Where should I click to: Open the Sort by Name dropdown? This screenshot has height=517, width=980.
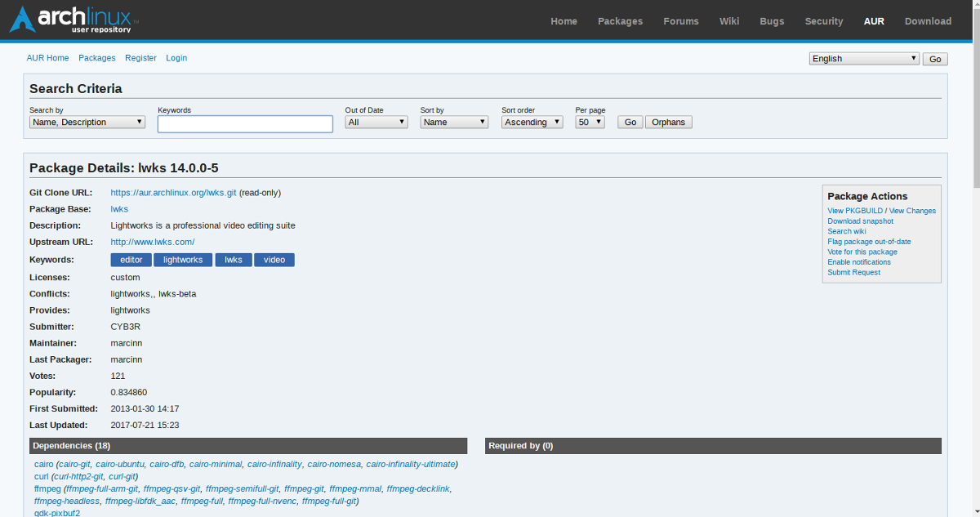click(454, 123)
